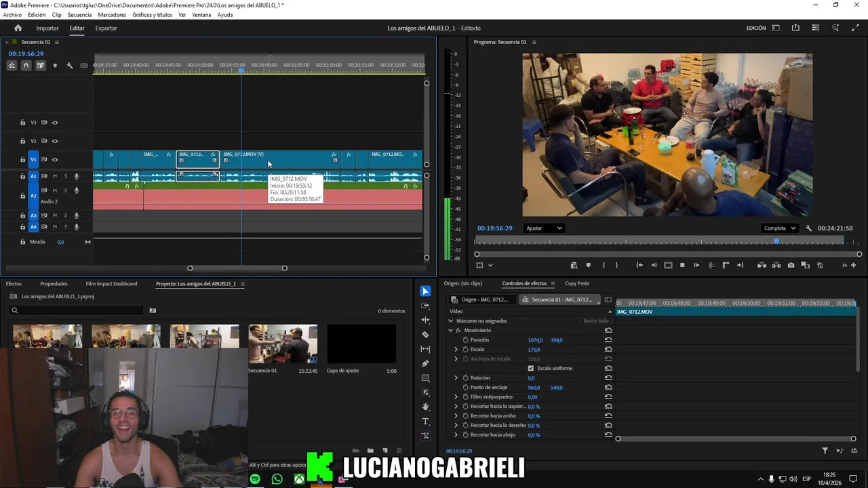The height and width of the screenshot is (488, 868).
Task: Mute track A1
Action: tap(55, 176)
